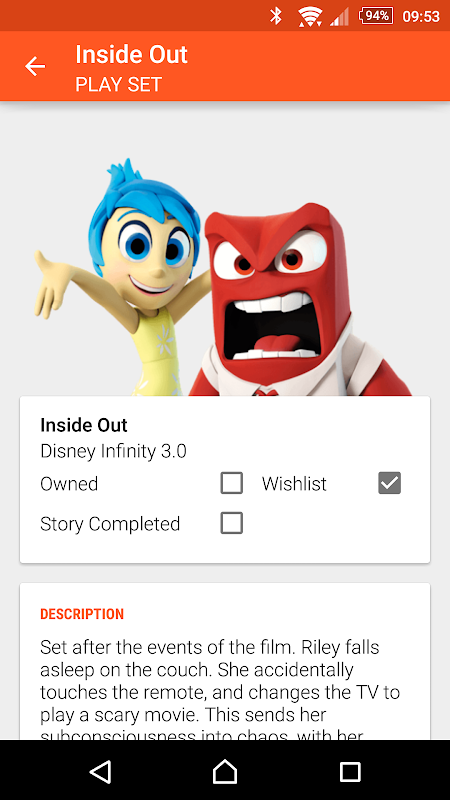Screen dimensions: 450x800
Task: Tap battery 94% indicator
Action: [377, 16]
